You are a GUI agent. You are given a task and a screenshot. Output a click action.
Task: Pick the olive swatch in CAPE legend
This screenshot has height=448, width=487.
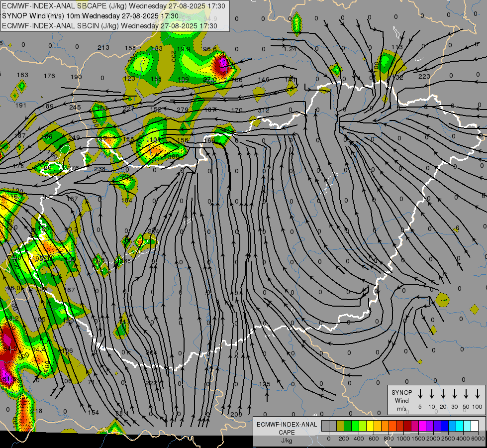pyautogui.click(x=340, y=426)
